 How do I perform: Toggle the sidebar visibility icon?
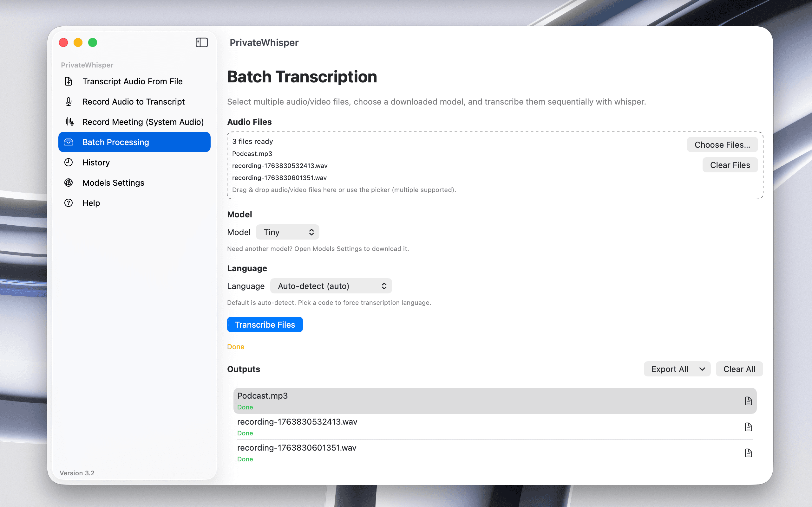202,42
